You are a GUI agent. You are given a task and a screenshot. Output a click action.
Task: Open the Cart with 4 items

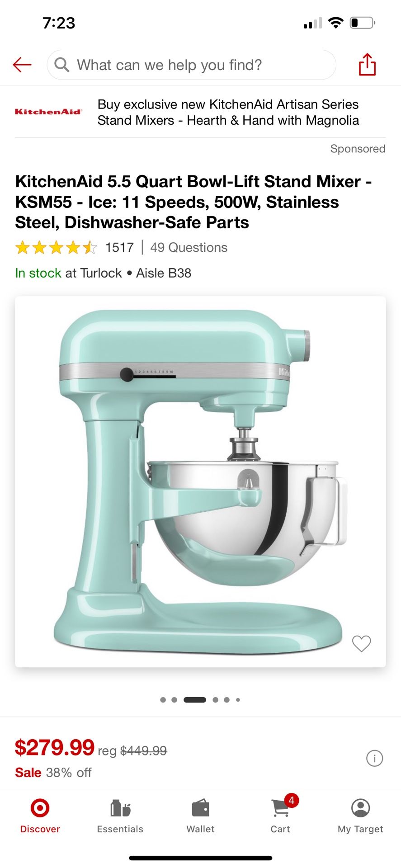tap(281, 814)
